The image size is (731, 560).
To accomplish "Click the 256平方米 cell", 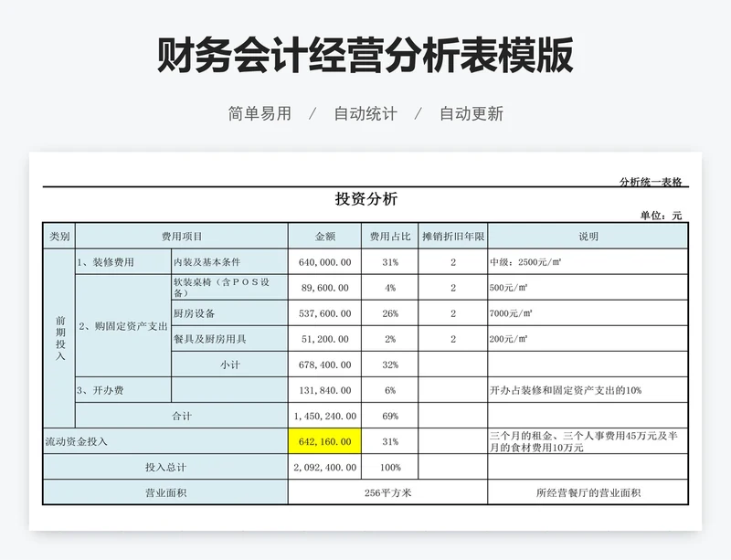I will point(387,492).
